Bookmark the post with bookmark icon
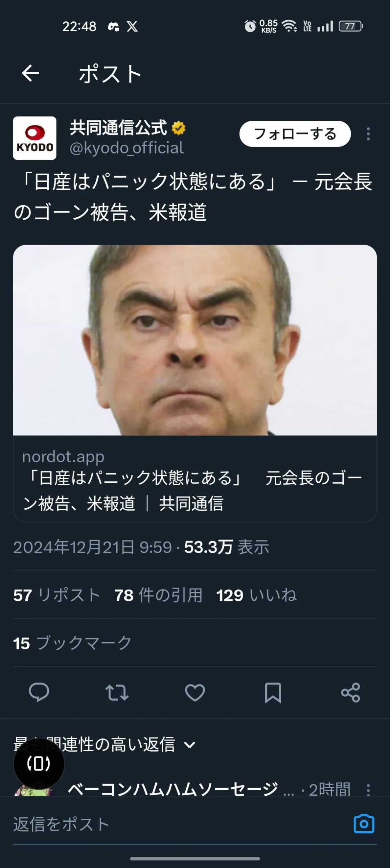Image resolution: width=390 pixels, height=868 pixels. [273, 692]
